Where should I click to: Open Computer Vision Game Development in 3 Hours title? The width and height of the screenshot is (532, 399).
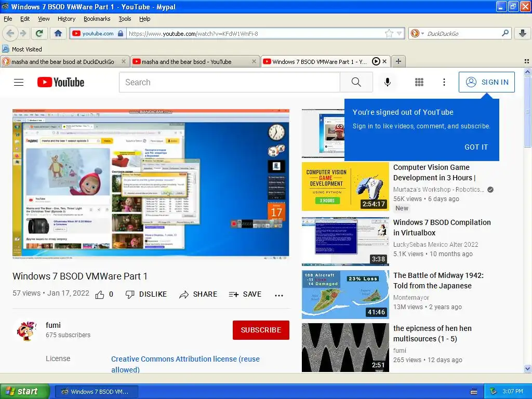tap(435, 172)
